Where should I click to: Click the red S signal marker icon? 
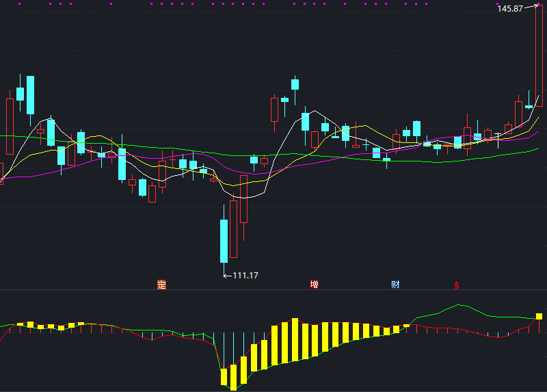tap(457, 285)
